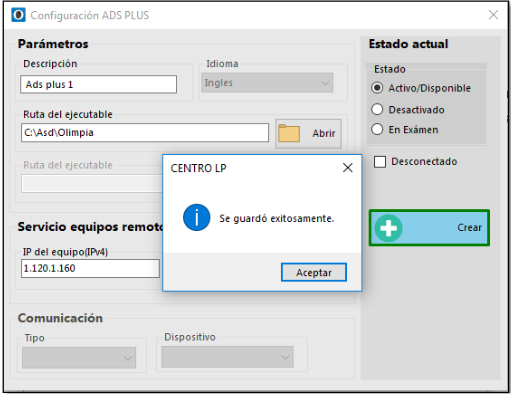Click the Crear label on the create button
The width and height of the screenshot is (511, 394).
point(469,228)
